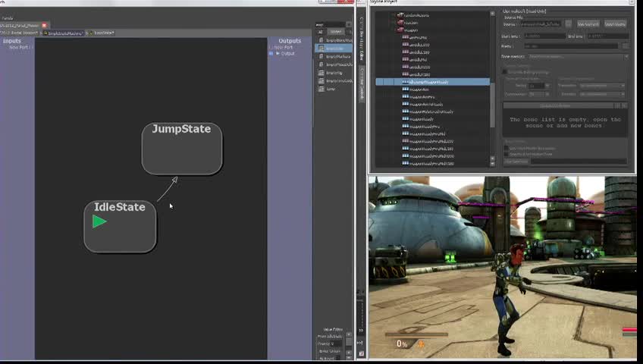Screen dimensions: 643x364
Task: Select the IdleState node in the graph
Action: click(x=120, y=226)
